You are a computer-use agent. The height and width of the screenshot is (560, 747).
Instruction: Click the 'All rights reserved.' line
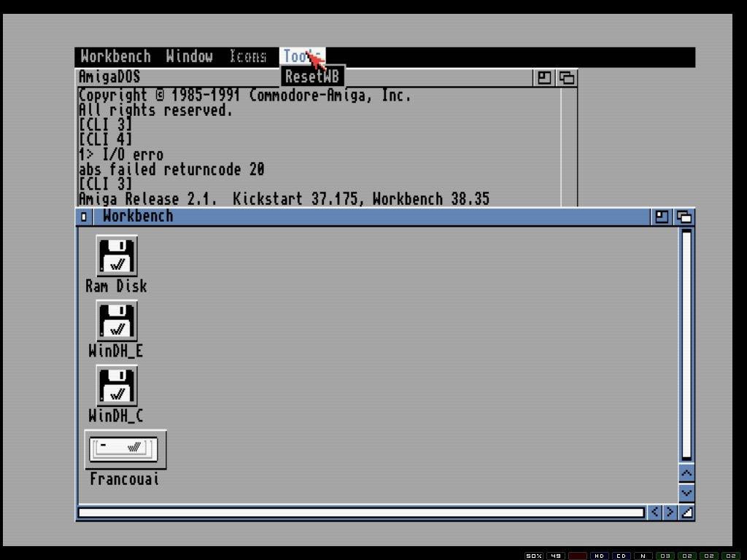tap(155, 111)
